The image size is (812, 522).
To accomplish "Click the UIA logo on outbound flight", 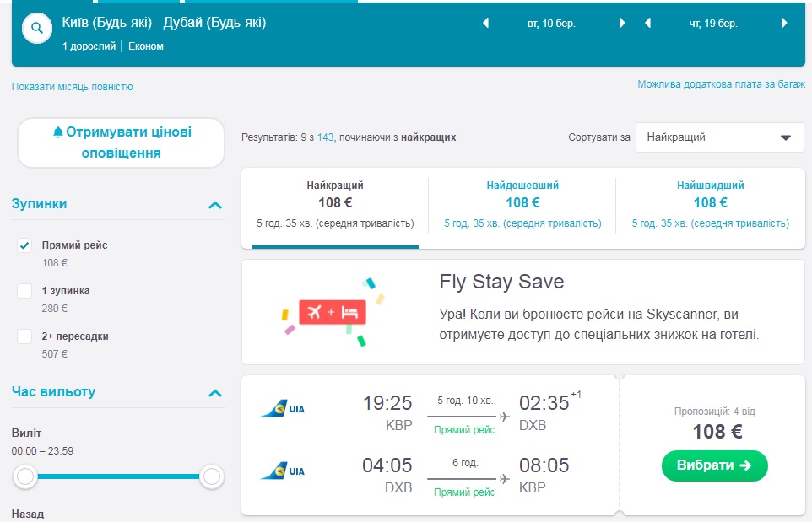I will click(283, 409).
